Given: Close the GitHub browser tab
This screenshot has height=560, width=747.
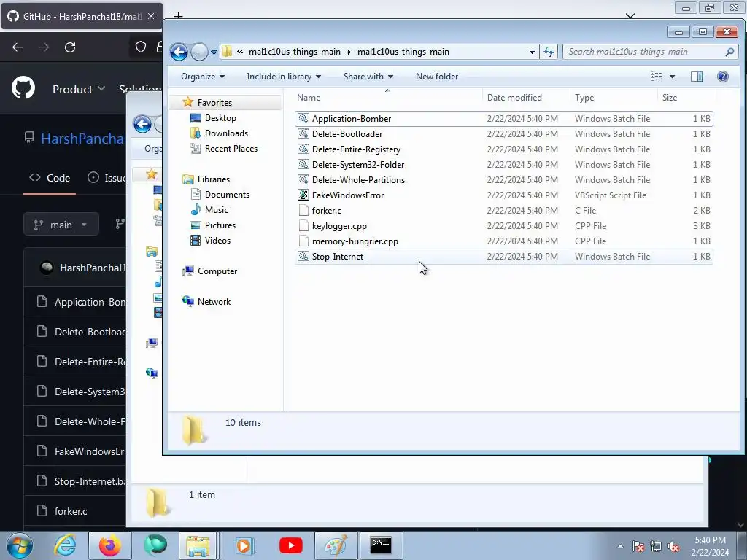Looking at the screenshot, I should pos(151,16).
